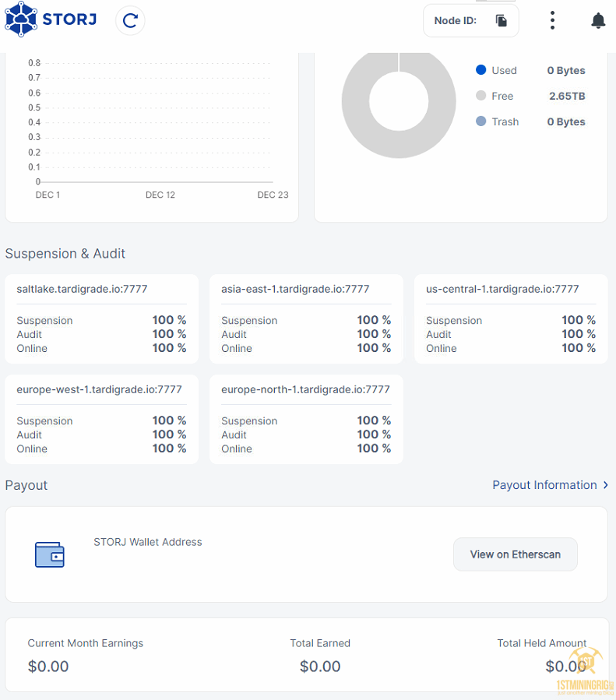Open notifications with the bell icon
This screenshot has height=700, width=616.
(597, 20)
